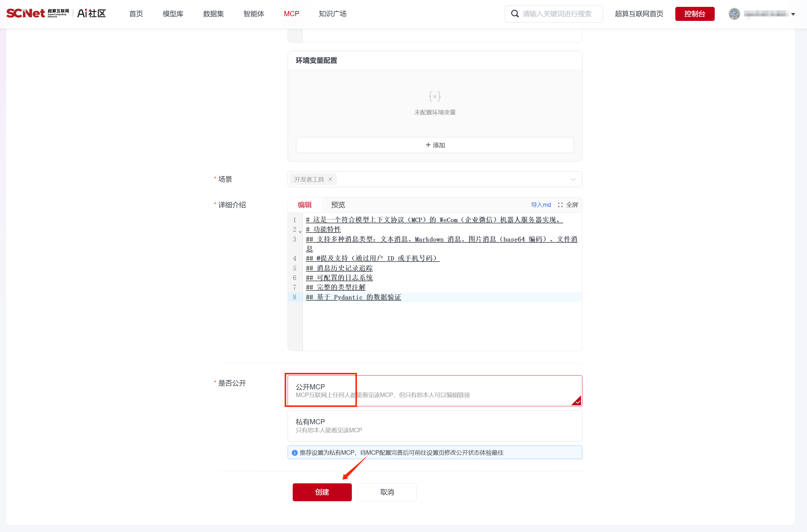Image resolution: width=807 pixels, height=532 pixels.
Task: Click the user avatar icon
Action: pyautogui.click(x=734, y=13)
